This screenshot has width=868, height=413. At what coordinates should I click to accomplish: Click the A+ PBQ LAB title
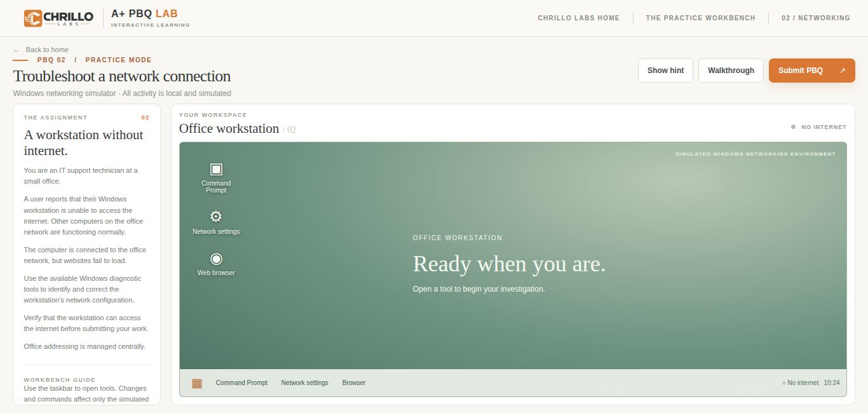pos(144,13)
